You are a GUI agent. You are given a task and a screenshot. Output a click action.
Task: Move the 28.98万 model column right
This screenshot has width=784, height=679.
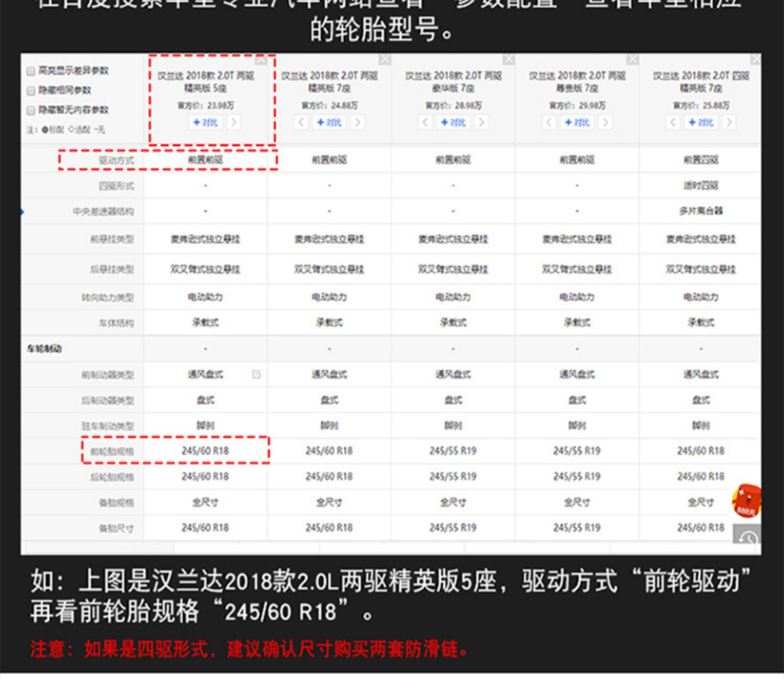481,122
